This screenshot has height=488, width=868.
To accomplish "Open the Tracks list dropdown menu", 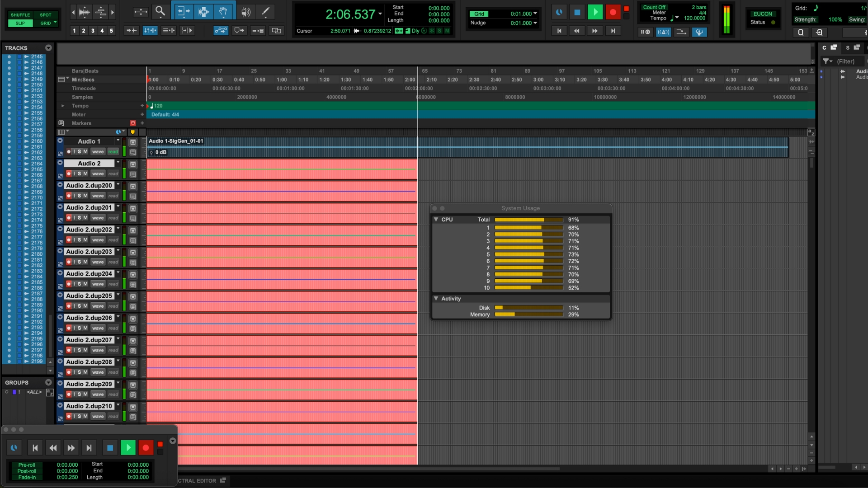I will point(48,48).
